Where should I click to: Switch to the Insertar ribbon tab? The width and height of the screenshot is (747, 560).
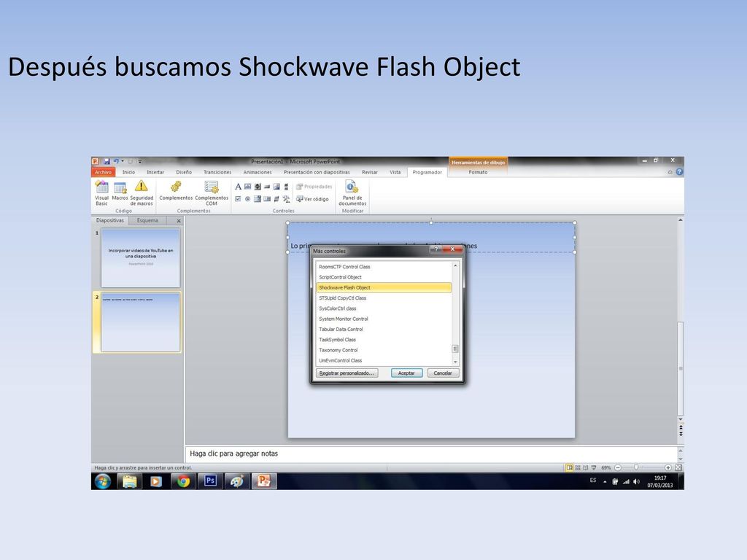click(x=155, y=172)
